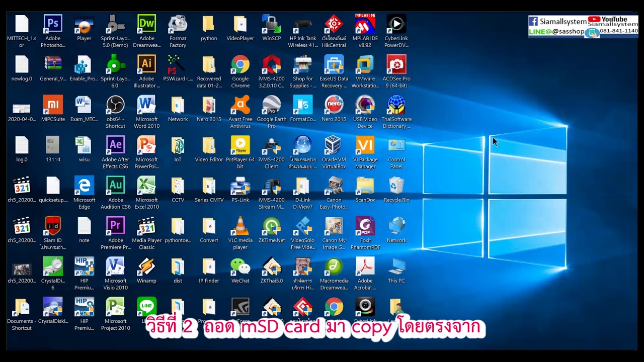Open Microsoft Edge shortcut
This screenshot has height=362, width=644.
point(84,186)
